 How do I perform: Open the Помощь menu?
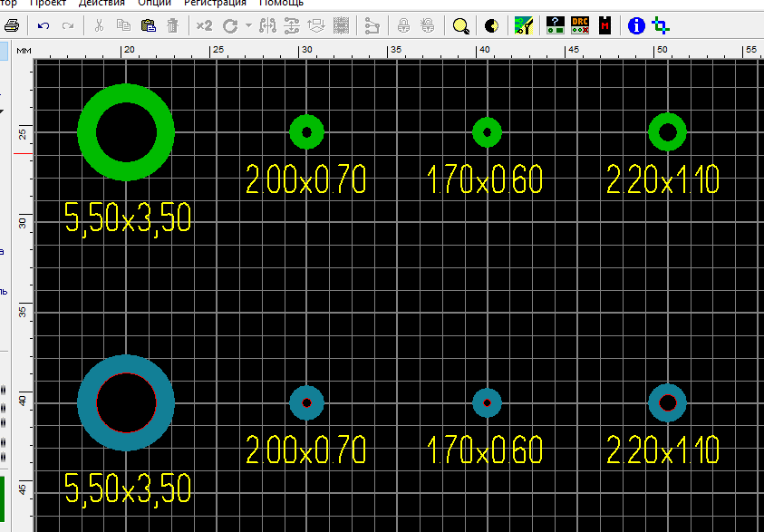(282, 4)
